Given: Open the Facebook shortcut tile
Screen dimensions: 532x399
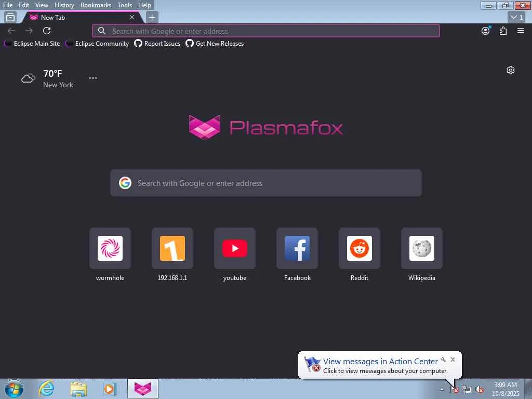Looking at the screenshot, I should tap(297, 248).
